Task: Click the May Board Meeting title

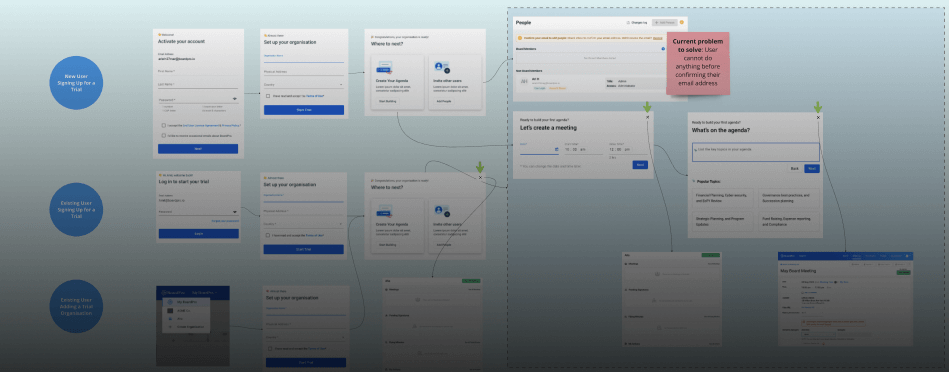Action: coord(798,272)
